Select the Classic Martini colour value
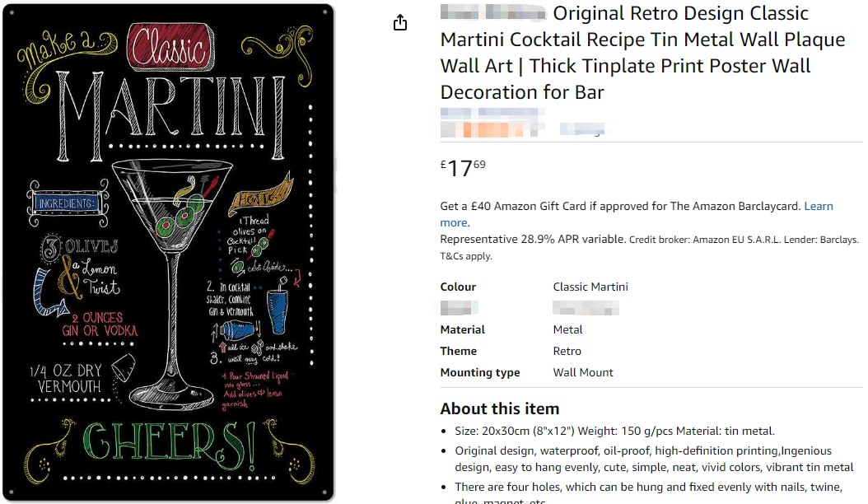The width and height of the screenshot is (868, 504). pos(590,287)
